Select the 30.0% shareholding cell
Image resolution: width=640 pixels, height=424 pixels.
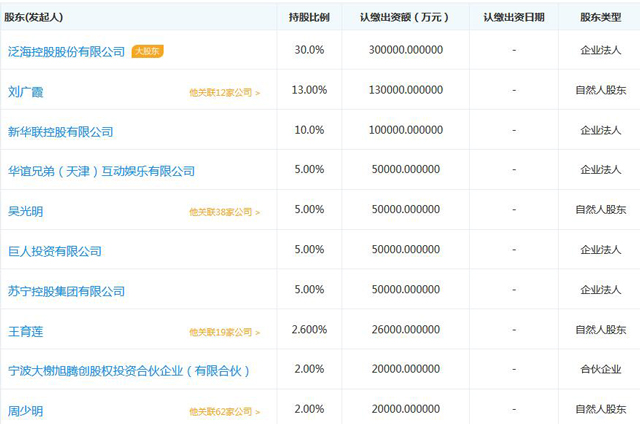tap(309, 50)
